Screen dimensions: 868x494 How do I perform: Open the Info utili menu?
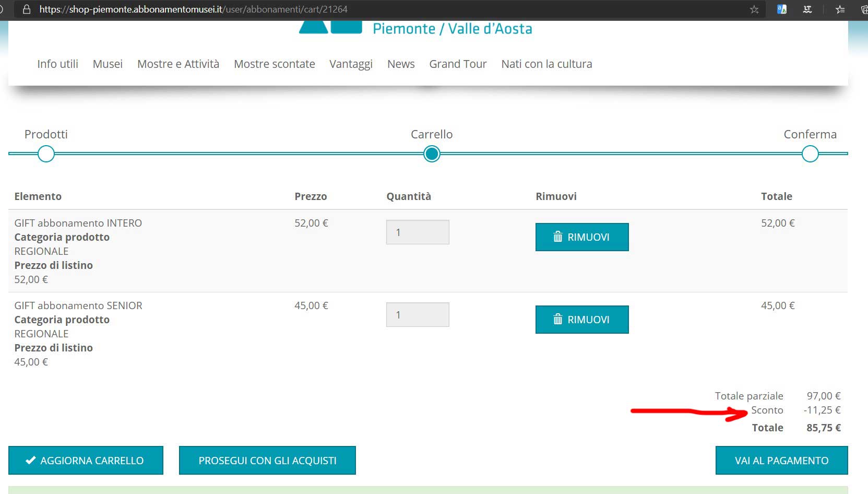[57, 64]
